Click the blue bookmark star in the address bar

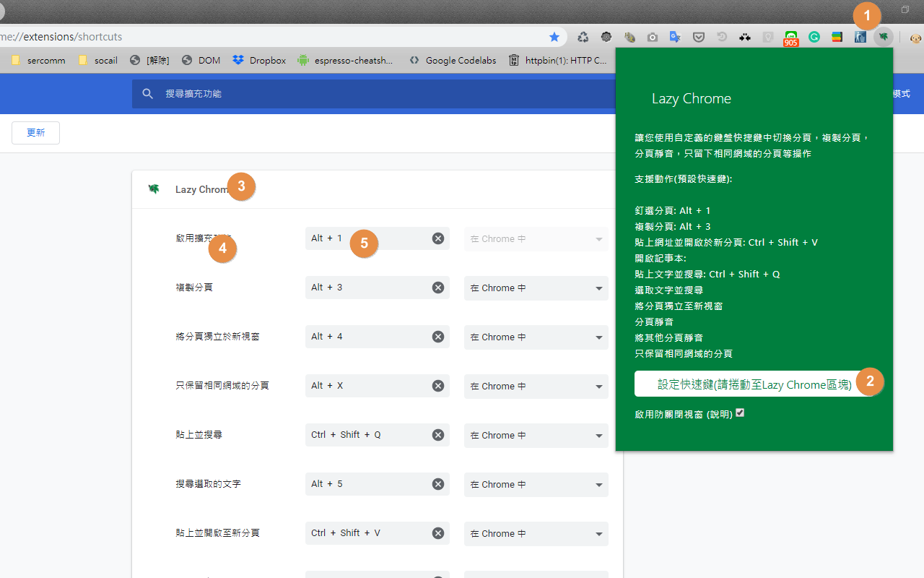(x=554, y=37)
